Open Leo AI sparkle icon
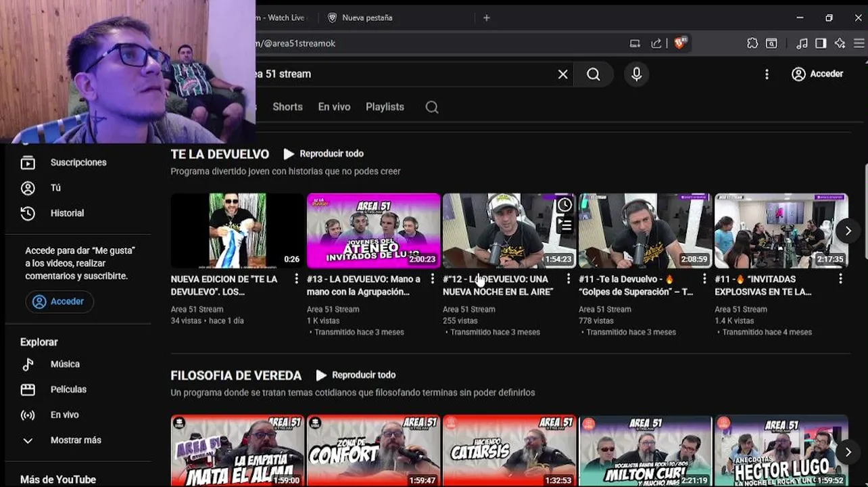The width and height of the screenshot is (868, 487). (840, 43)
